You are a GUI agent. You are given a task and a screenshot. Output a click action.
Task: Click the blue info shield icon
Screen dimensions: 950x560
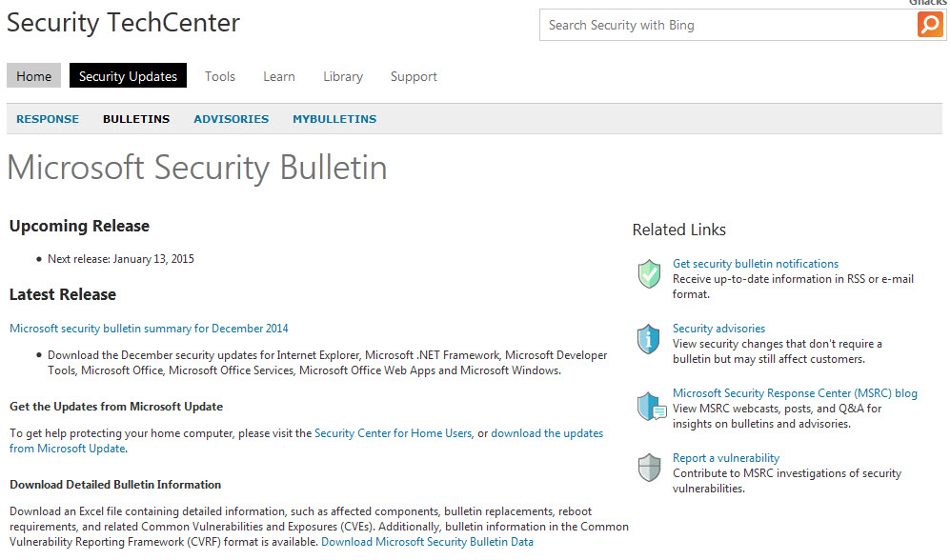(648, 339)
